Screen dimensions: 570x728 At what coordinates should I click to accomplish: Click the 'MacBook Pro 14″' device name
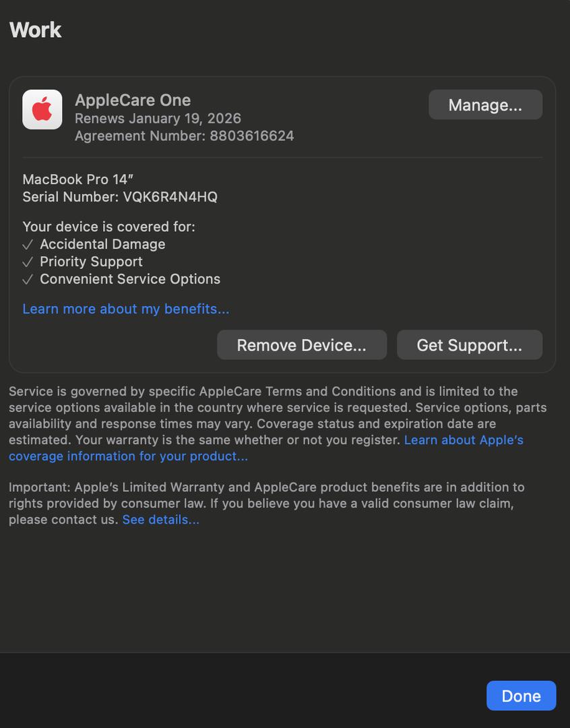coord(78,179)
